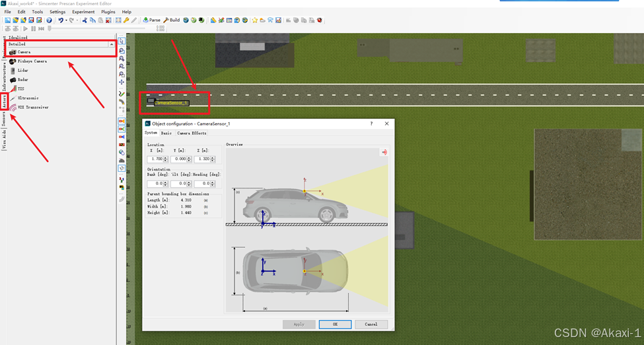Click the Copy icon in toolbar

click(93, 20)
